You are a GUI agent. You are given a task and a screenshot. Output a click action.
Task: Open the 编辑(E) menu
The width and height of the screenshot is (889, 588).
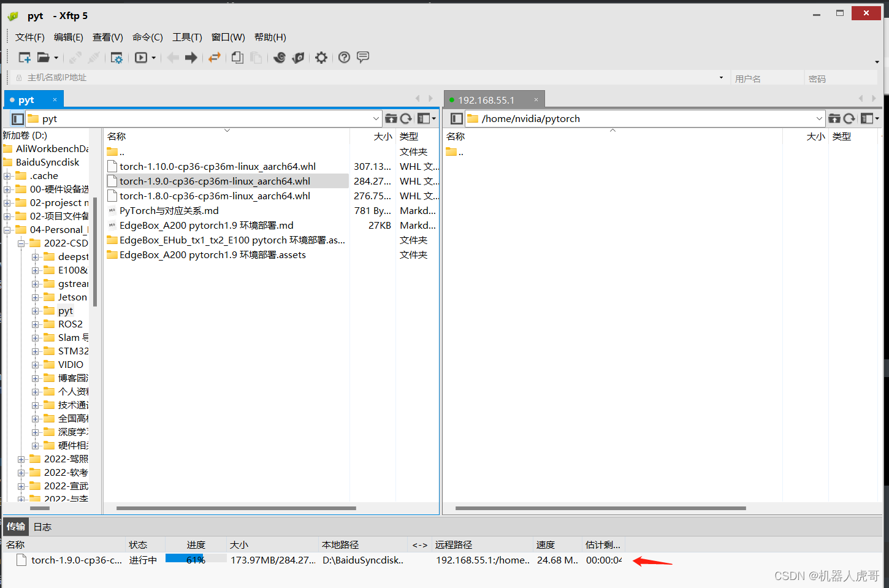[x=69, y=37]
